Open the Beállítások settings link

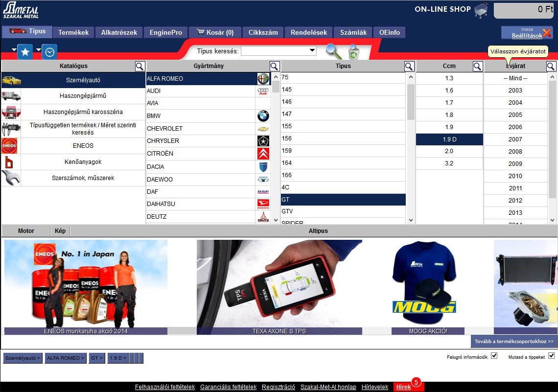coord(527,36)
